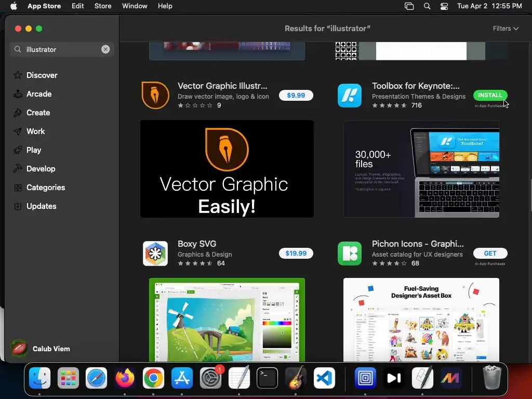
Task: Click the Stage Manager menu bar icon
Action: pyautogui.click(x=409, y=6)
